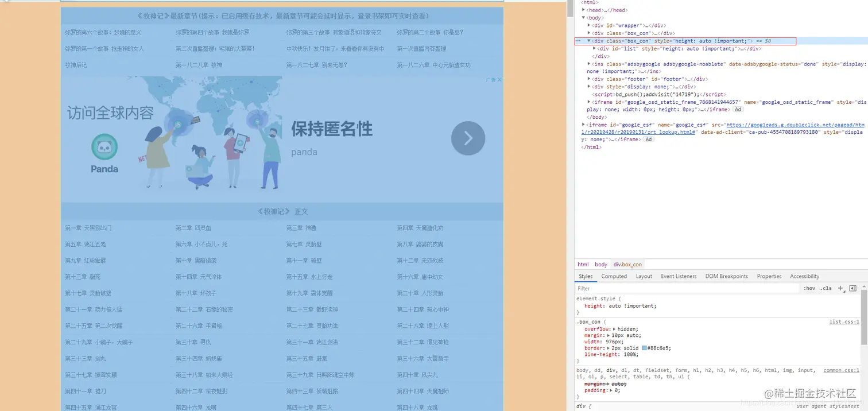This screenshot has height=411, width=868.
Task: Expand the margin shorthand in .box_con rule
Action: point(608,336)
